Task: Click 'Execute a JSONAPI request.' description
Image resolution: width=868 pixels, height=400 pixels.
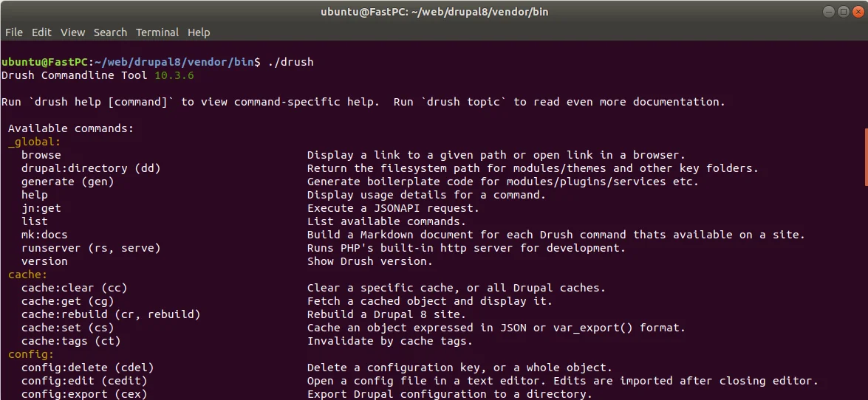Action: coord(393,208)
